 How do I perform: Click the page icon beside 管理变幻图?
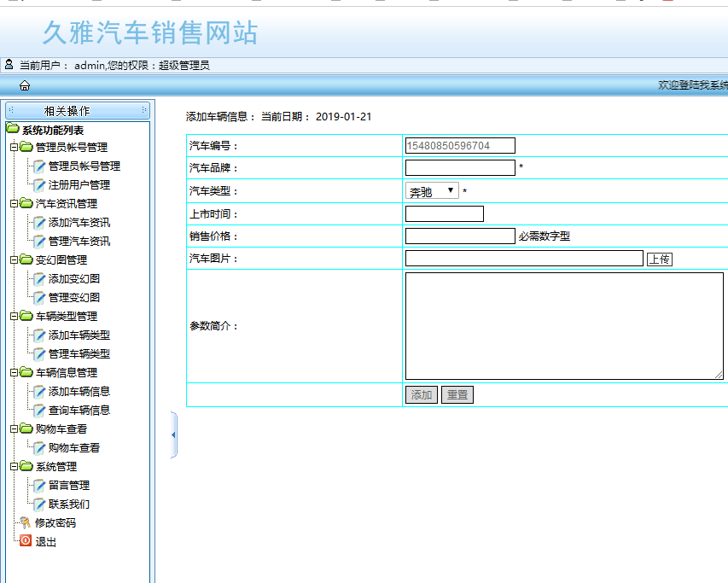(x=39, y=298)
